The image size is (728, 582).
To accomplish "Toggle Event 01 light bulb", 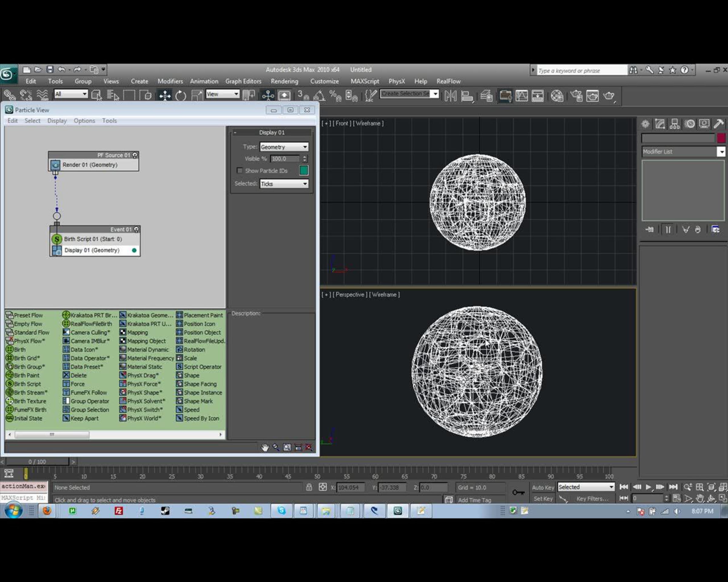I will (x=136, y=229).
